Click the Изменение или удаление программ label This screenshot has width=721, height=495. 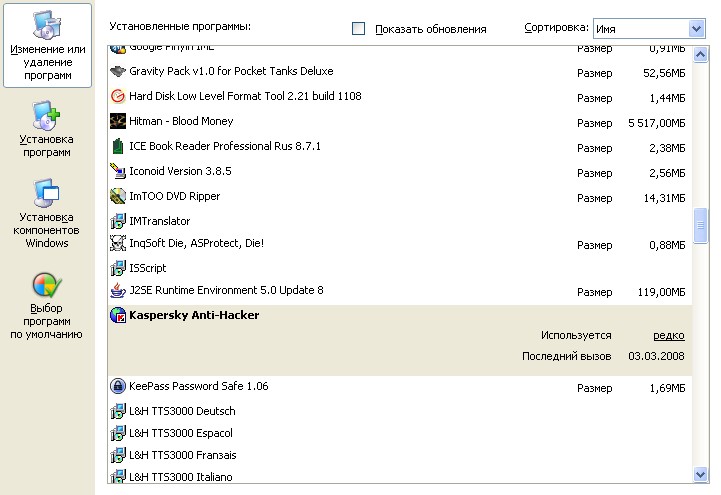pos(47,62)
